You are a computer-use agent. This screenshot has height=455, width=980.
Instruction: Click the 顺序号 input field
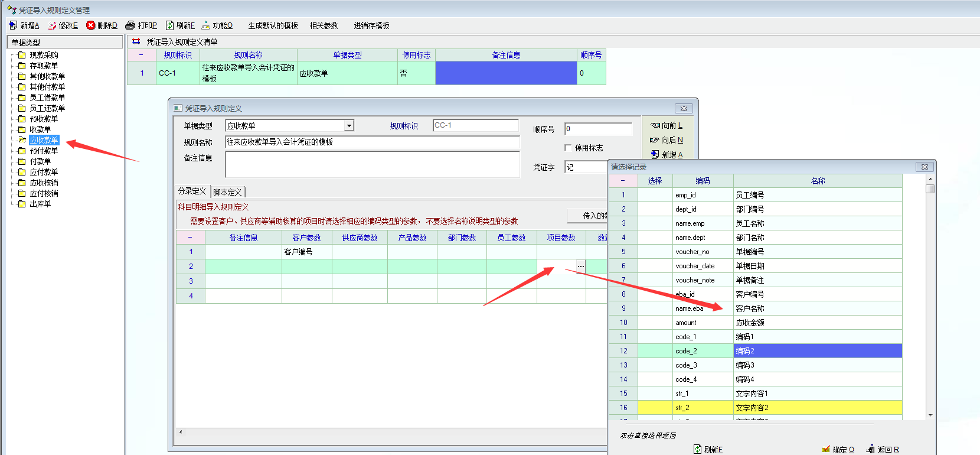[597, 129]
